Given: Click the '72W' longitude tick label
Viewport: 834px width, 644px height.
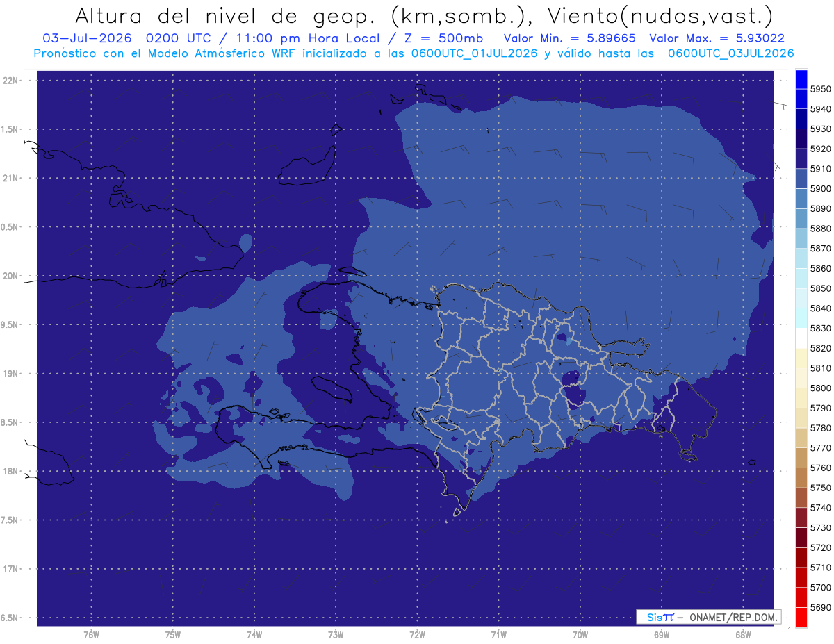Looking at the screenshot, I should coord(417,634).
